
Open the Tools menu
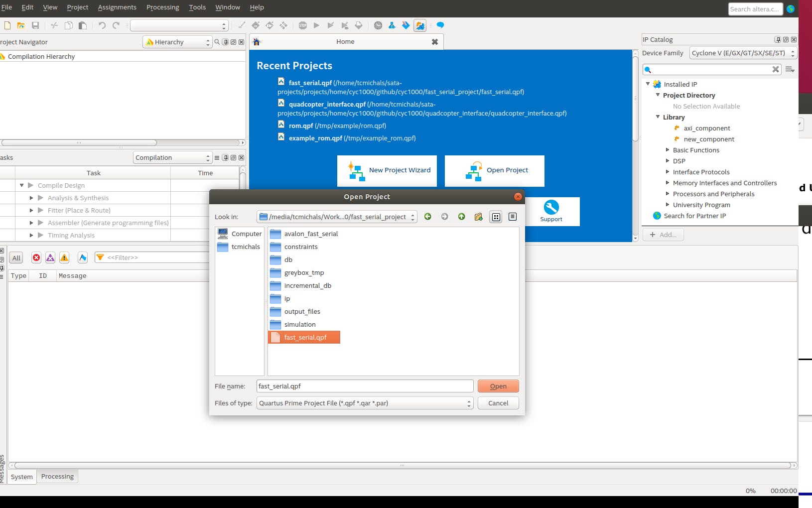tap(197, 7)
